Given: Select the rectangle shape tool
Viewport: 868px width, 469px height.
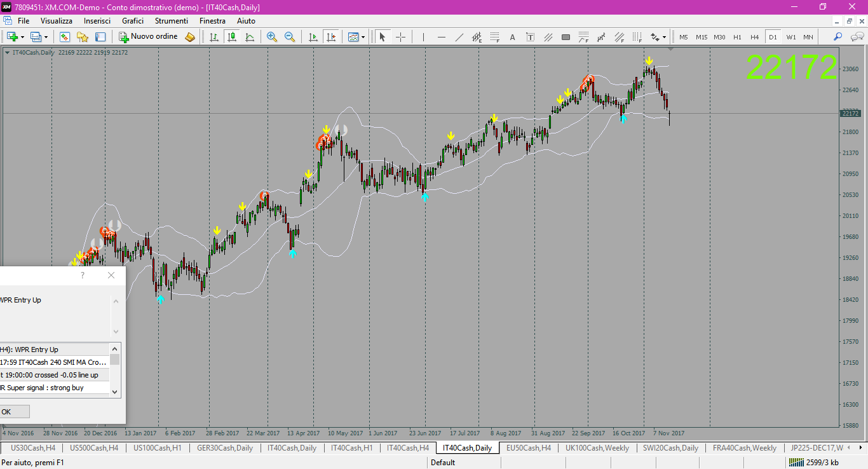Looking at the screenshot, I should click(x=566, y=37).
